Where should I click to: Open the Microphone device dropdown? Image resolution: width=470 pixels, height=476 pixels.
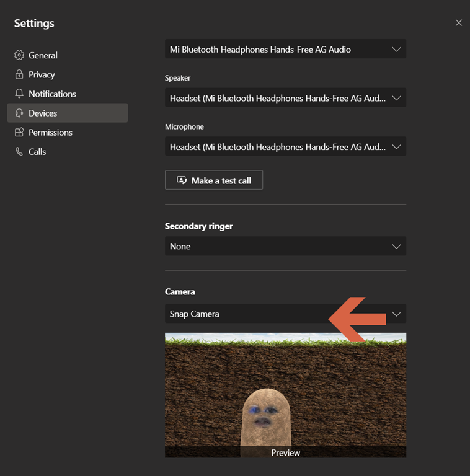[x=285, y=147]
